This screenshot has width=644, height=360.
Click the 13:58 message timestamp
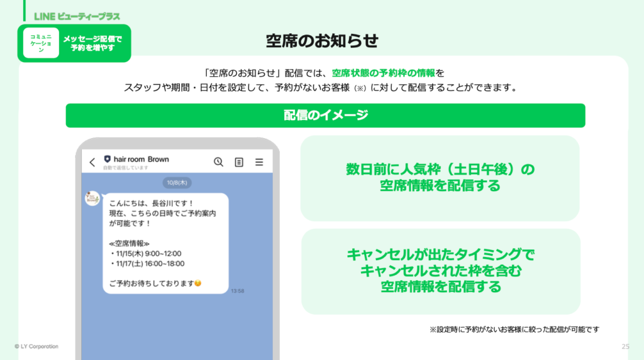(x=237, y=291)
